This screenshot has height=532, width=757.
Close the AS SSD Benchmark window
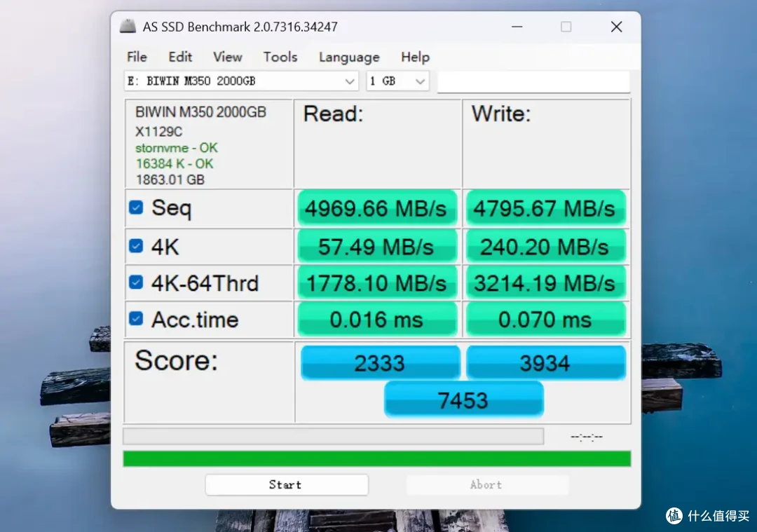617,27
